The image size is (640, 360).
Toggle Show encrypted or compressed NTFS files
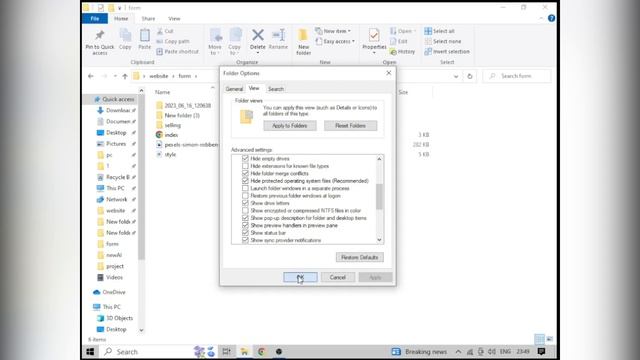tap(245, 211)
